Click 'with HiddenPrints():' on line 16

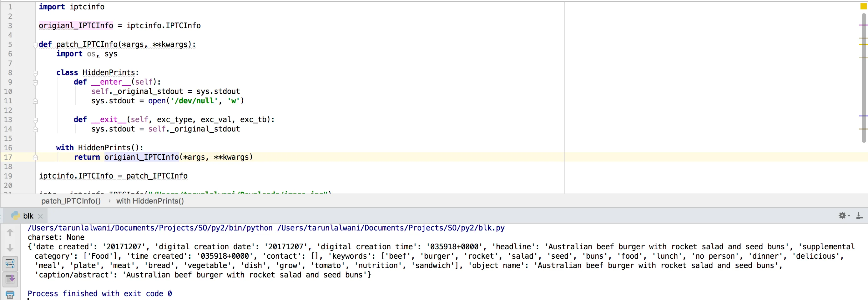point(100,148)
